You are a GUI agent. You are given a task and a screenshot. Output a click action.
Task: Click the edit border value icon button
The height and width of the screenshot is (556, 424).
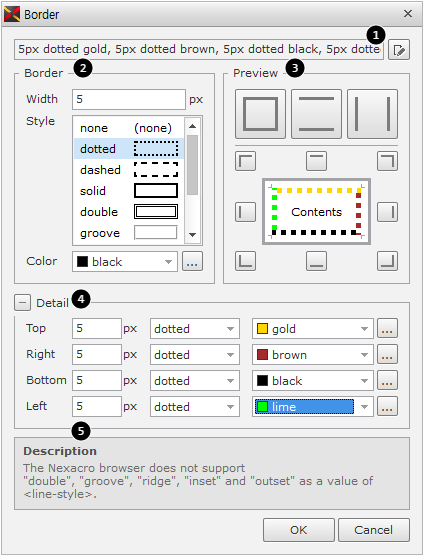pos(399,50)
